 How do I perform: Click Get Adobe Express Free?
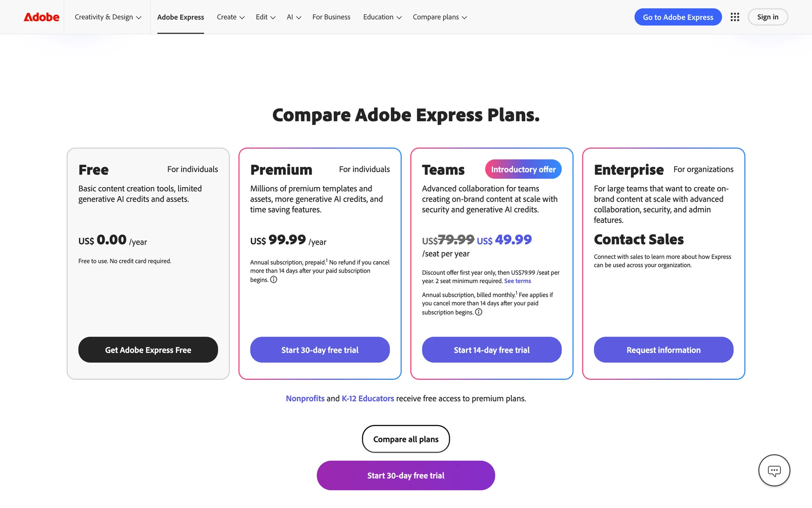tap(148, 350)
